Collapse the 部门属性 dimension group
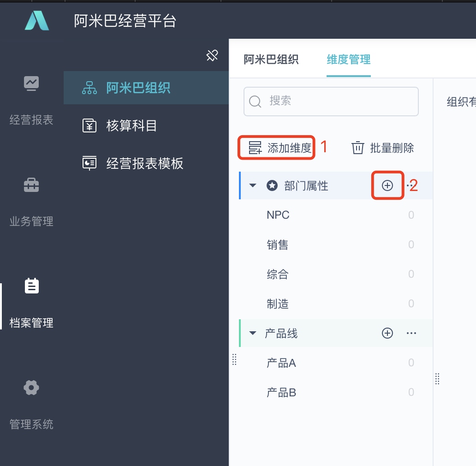Screen dimensions: 476x466 pos(253,185)
